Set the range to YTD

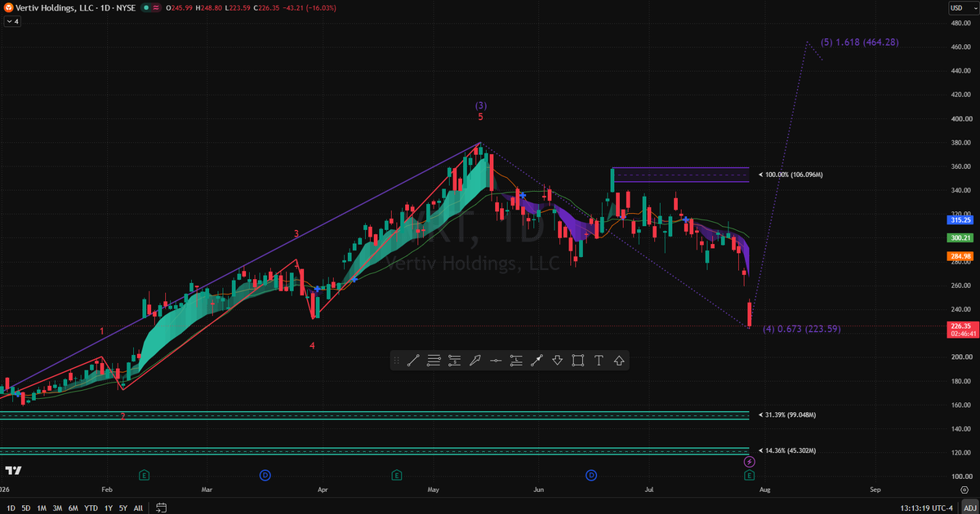91,507
